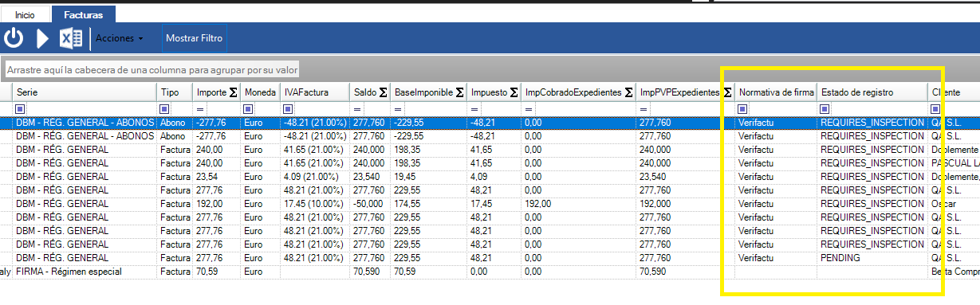Open equals filter operator under ImpPVPExpedientes column
This screenshot has height=305, width=980.
644,109
